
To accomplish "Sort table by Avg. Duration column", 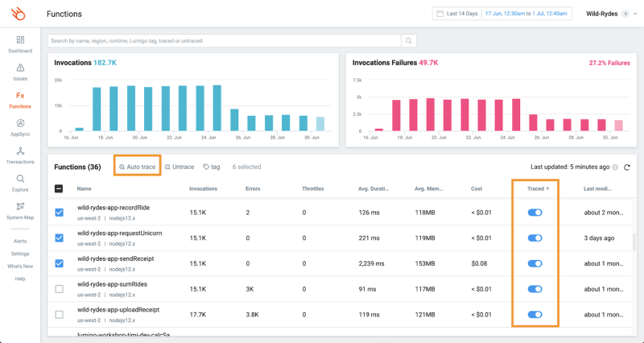I will [374, 188].
